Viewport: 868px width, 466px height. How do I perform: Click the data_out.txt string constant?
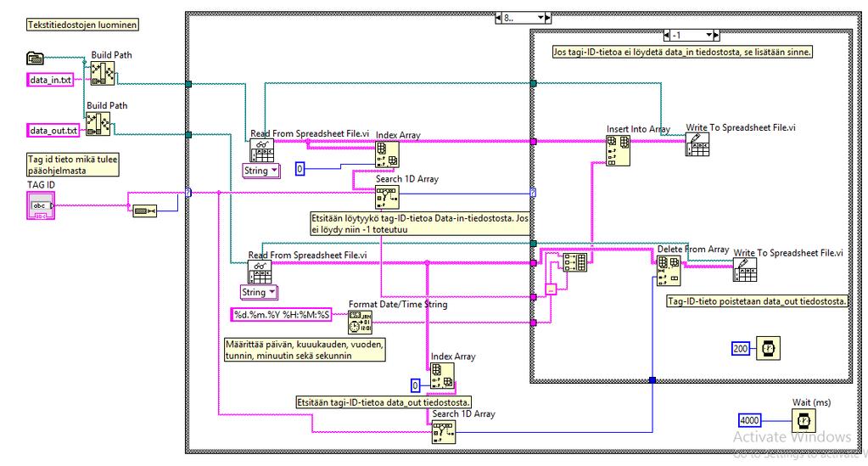point(53,130)
